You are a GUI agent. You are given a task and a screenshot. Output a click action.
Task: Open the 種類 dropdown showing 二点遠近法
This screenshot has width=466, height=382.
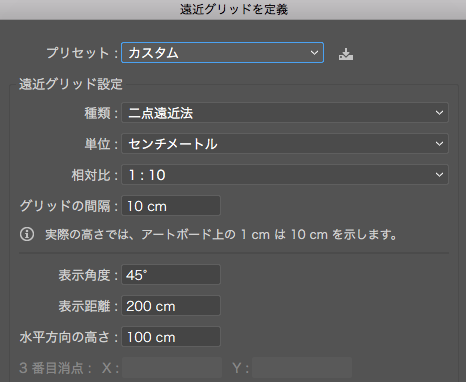[285, 113]
